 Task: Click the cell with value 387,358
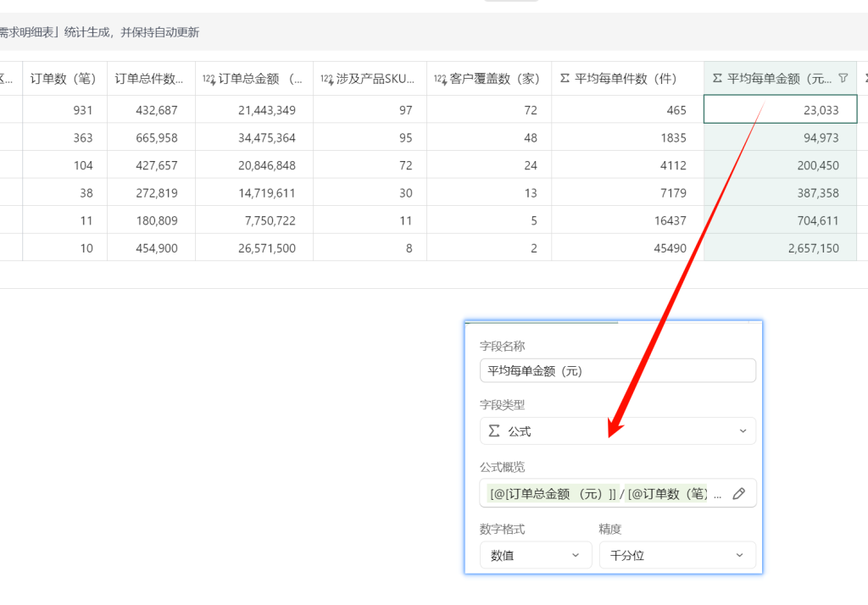point(781,192)
